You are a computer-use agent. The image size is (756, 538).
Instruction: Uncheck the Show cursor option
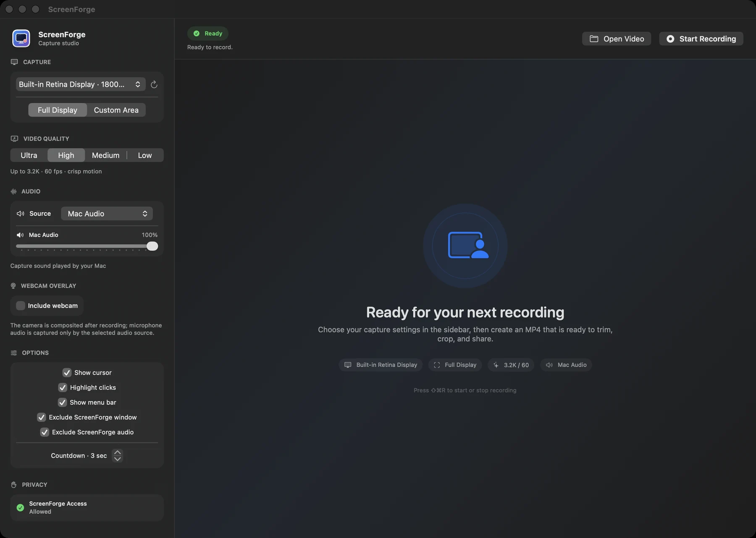tap(67, 373)
